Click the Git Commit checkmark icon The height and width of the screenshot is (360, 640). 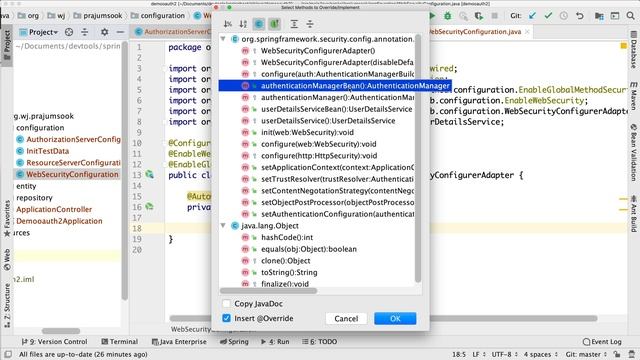(548, 16)
